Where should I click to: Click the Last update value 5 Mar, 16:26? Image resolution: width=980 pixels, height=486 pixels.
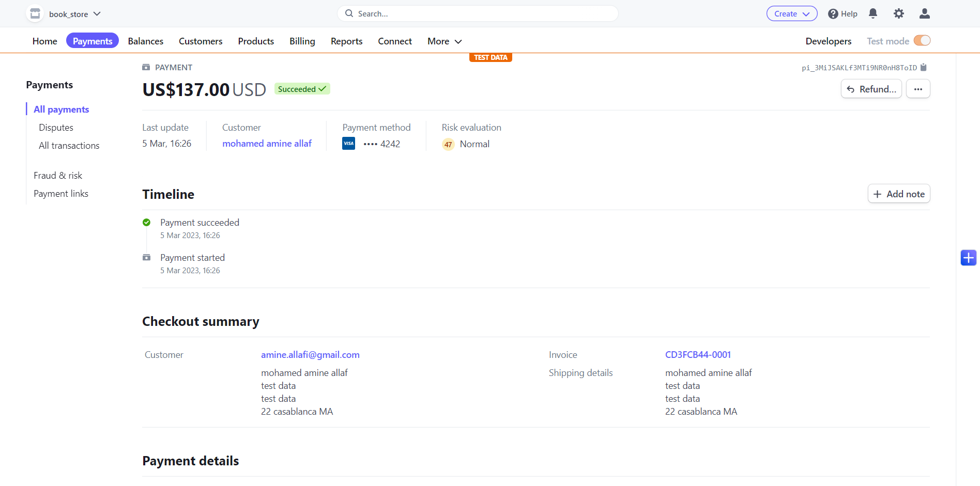(167, 144)
